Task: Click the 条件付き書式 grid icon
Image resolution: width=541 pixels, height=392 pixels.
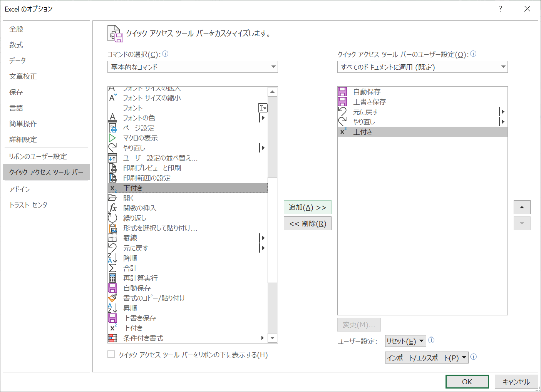Action: point(112,338)
